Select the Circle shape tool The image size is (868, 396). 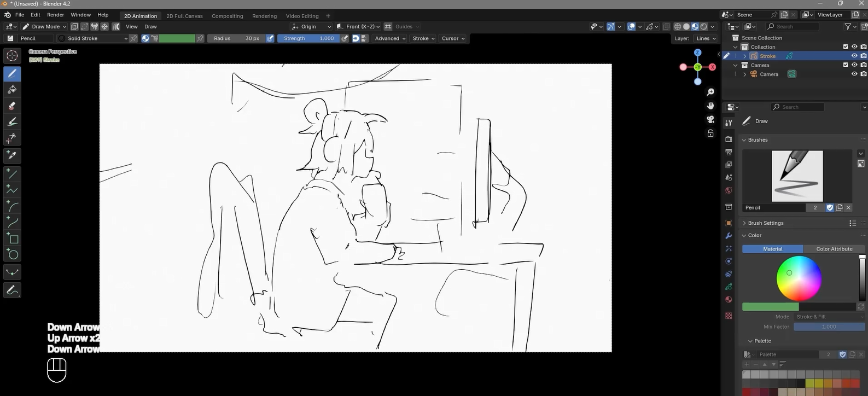click(12, 254)
